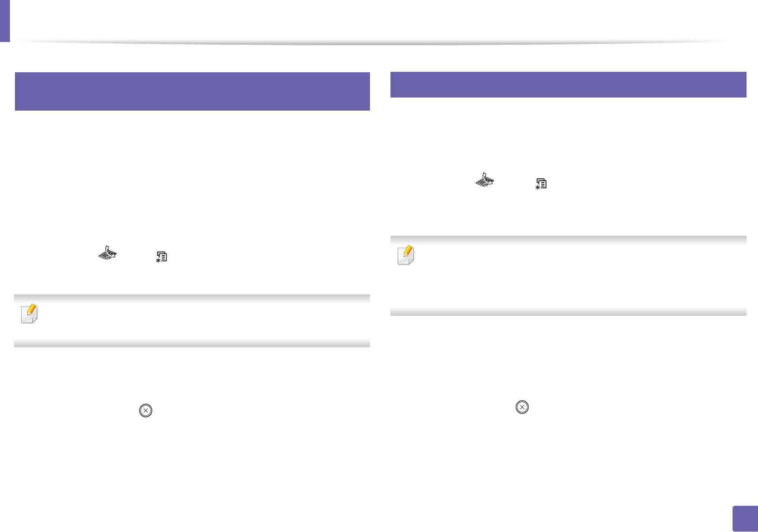Click the top gray bar of the left note box

tap(192, 298)
